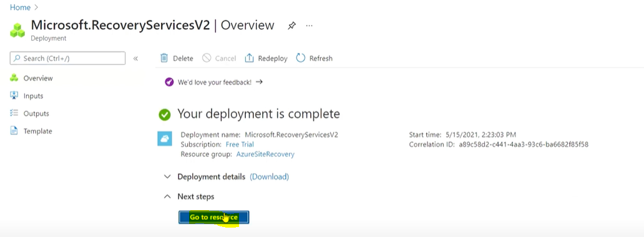Image resolution: width=644 pixels, height=237 pixels.
Task: Collapse the sidebar with double chevron
Action: tap(135, 58)
